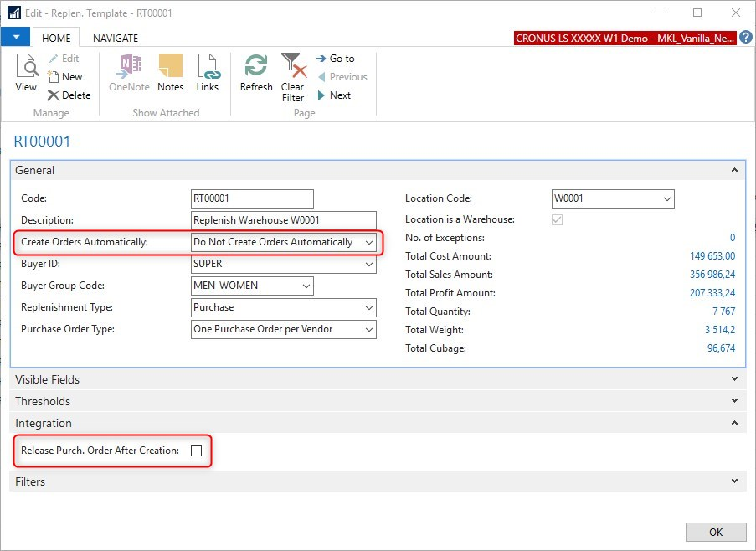Image resolution: width=756 pixels, height=551 pixels.
Task: Open Create Orders Automatically dropdown
Action: click(368, 242)
